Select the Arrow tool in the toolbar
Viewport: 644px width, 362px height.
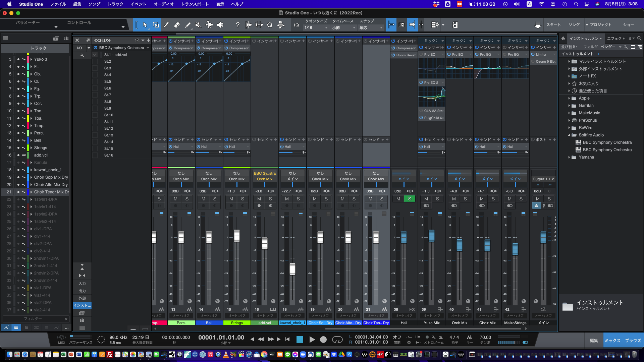tap(145, 25)
